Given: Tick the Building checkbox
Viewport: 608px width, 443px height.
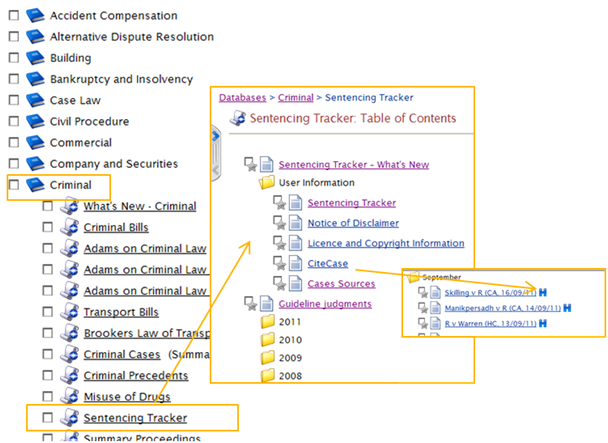Looking at the screenshot, I should click(14, 58).
